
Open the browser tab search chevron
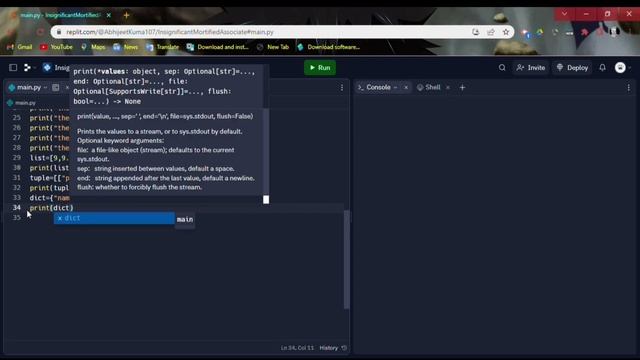click(x=564, y=14)
